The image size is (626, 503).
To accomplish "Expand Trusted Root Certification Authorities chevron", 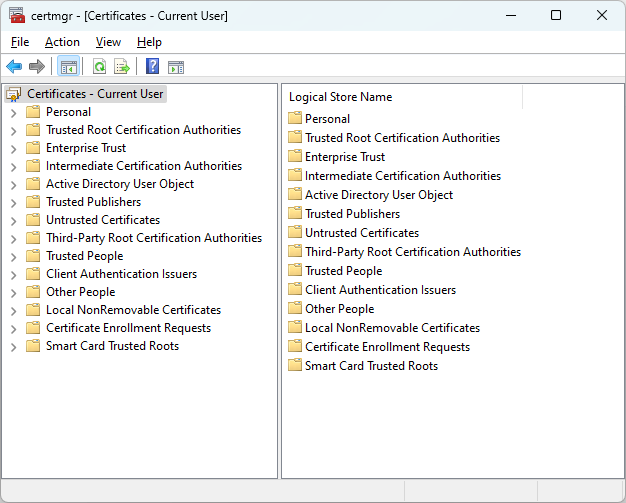I will [x=13, y=130].
